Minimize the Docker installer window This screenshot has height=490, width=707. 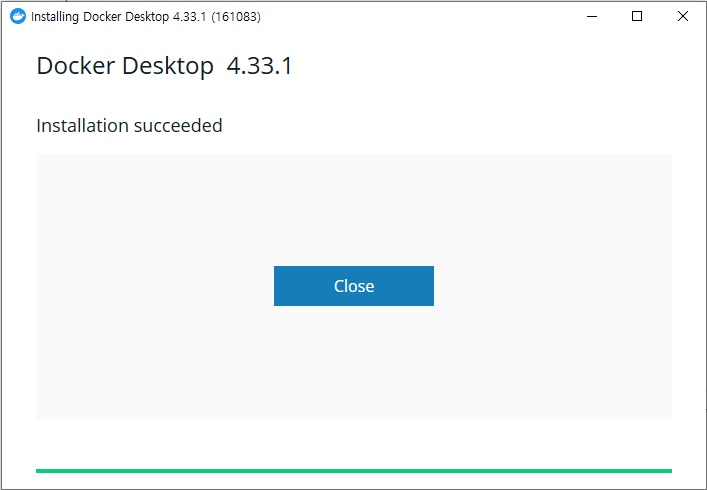coord(592,16)
